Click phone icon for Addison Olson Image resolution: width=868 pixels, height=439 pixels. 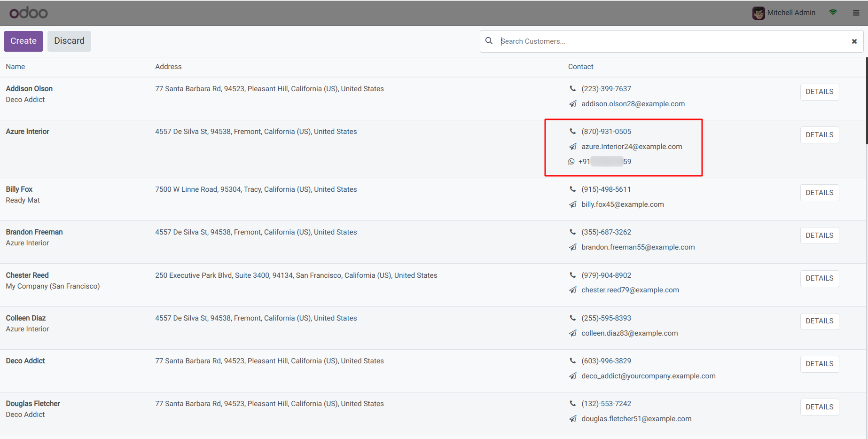click(x=572, y=88)
